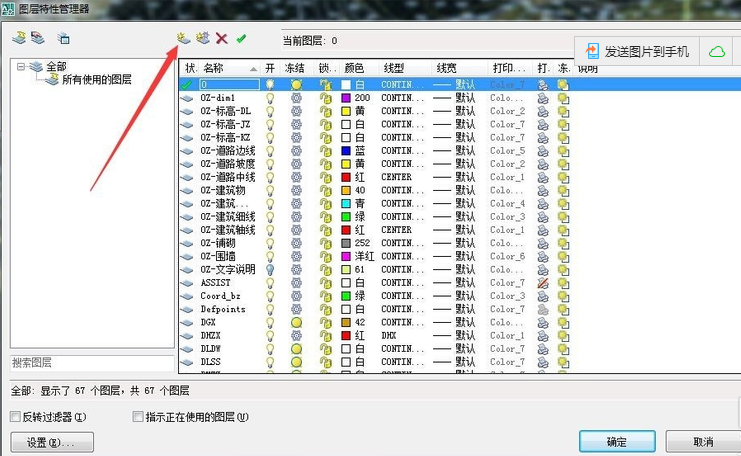Click freeze sun icon for DGX layer
Screen dimensions: 741x456
coord(296,323)
